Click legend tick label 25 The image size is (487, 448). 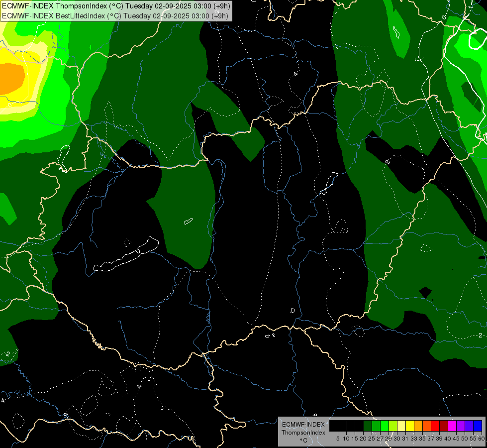372,439
